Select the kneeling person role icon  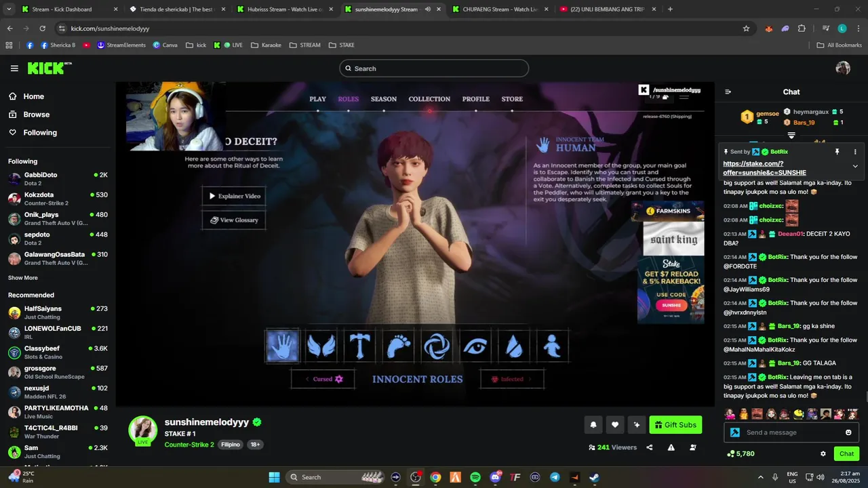click(x=553, y=346)
